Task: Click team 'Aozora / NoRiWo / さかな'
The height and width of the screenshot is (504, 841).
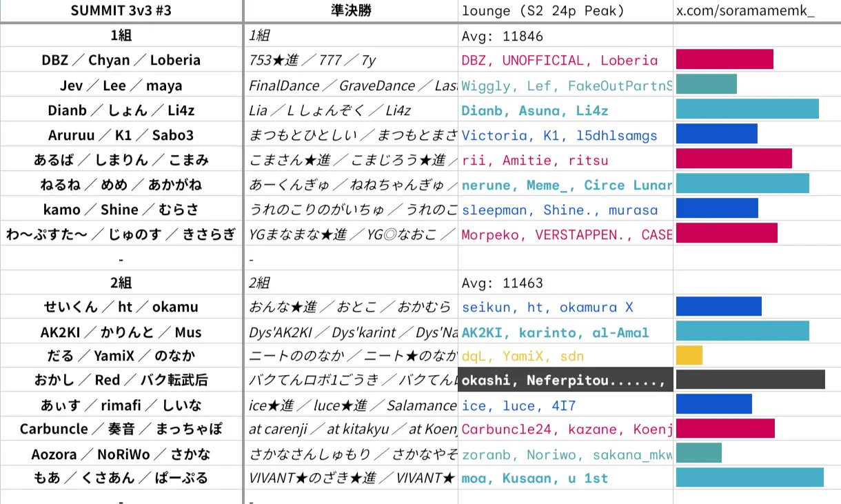Action: tap(121, 454)
